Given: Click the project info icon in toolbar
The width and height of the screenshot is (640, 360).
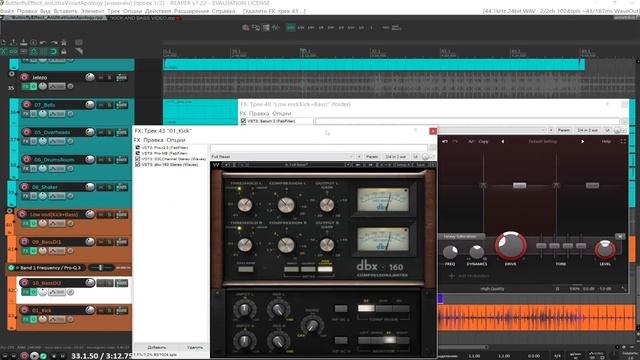Looking at the screenshot, I should 33,42.
